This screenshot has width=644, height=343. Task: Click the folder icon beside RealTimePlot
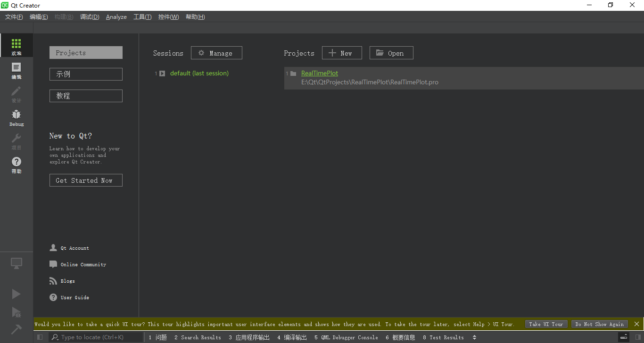(x=293, y=73)
